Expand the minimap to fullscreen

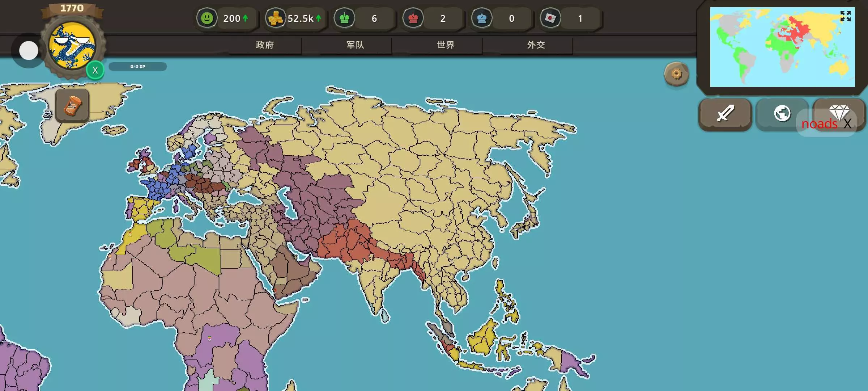pos(845,16)
